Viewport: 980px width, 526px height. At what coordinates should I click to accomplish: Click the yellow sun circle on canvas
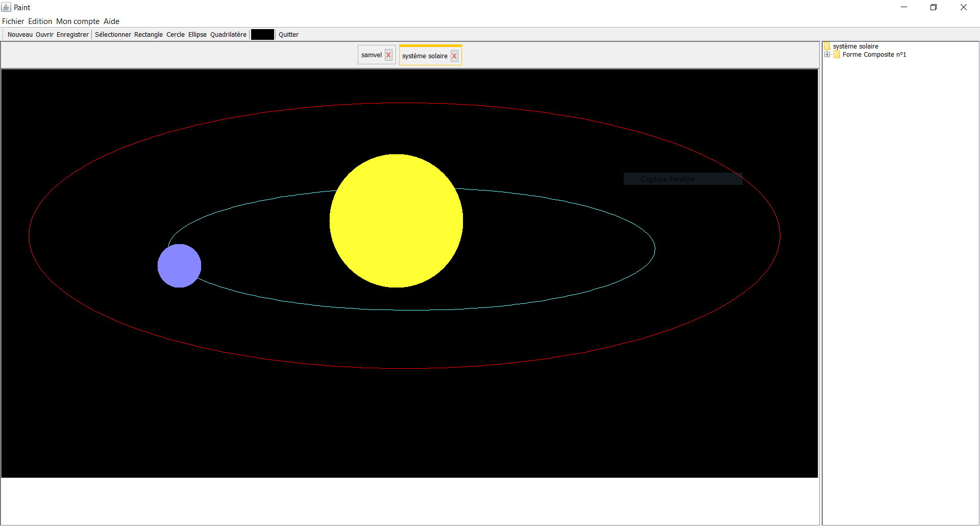(x=396, y=221)
